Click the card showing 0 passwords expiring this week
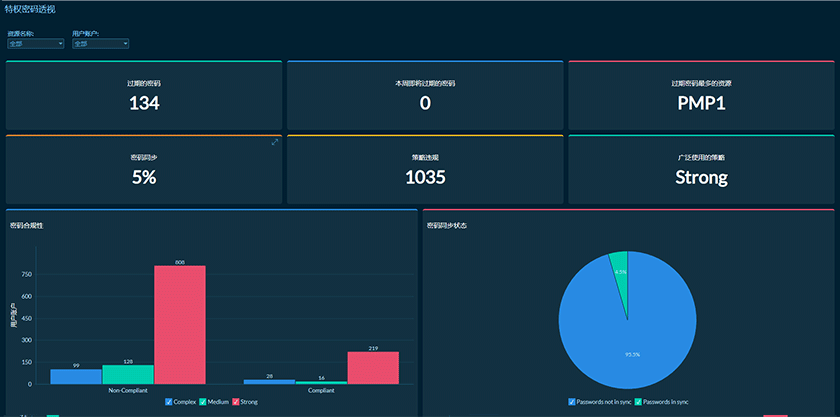This screenshot has width=840, height=417. tap(425, 95)
